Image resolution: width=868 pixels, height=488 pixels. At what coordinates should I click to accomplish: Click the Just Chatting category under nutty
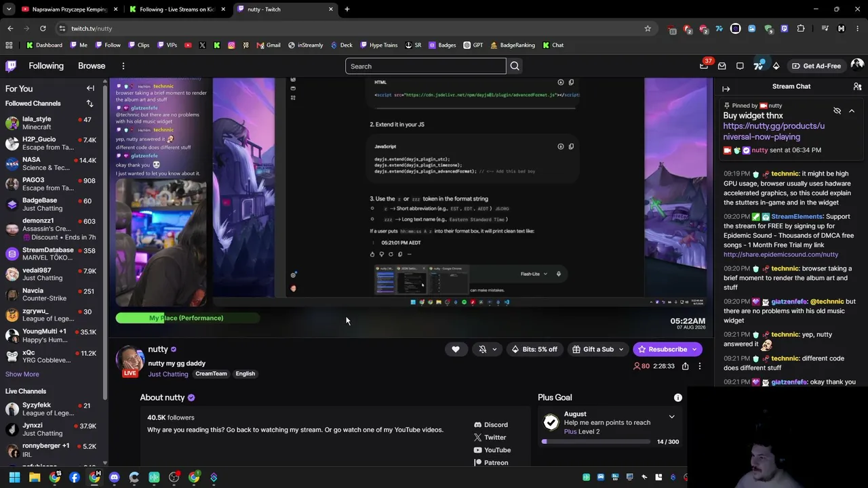168,374
